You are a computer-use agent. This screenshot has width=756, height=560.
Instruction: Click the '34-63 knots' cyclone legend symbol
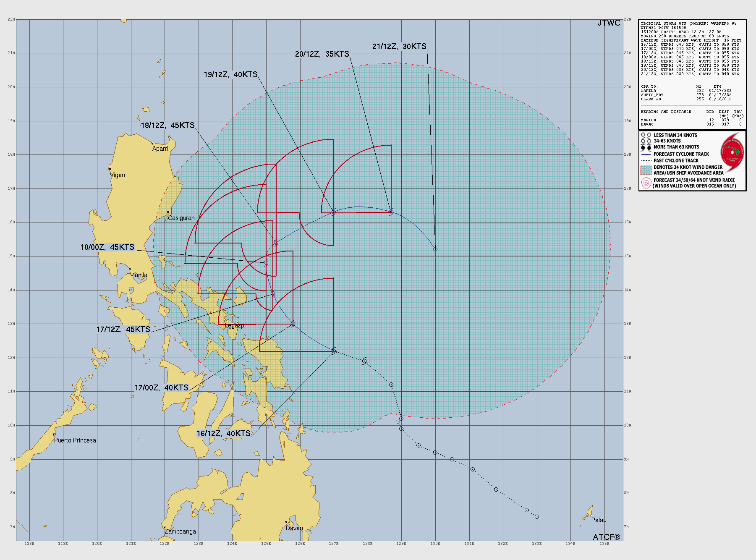coord(646,141)
